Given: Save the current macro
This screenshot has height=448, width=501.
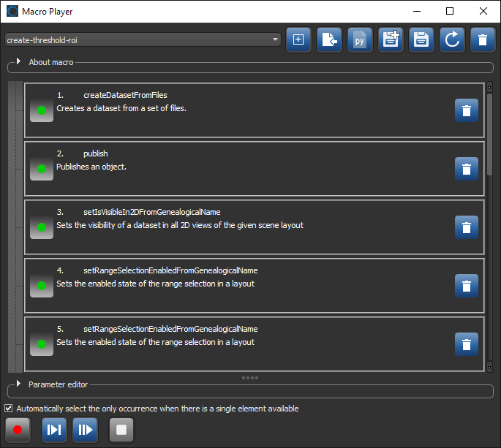Looking at the screenshot, I should pyautogui.click(x=421, y=40).
